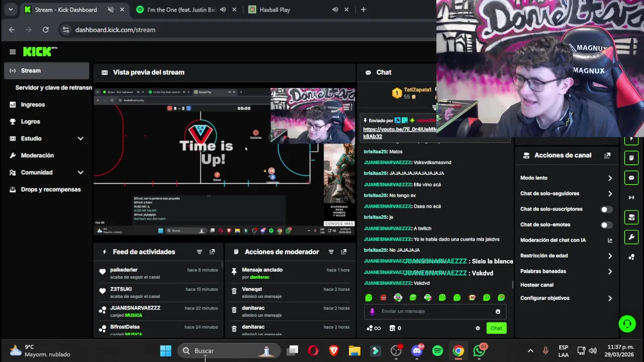Open Configurar objetivos settings
Screen dimensions: 644x362
567,298
